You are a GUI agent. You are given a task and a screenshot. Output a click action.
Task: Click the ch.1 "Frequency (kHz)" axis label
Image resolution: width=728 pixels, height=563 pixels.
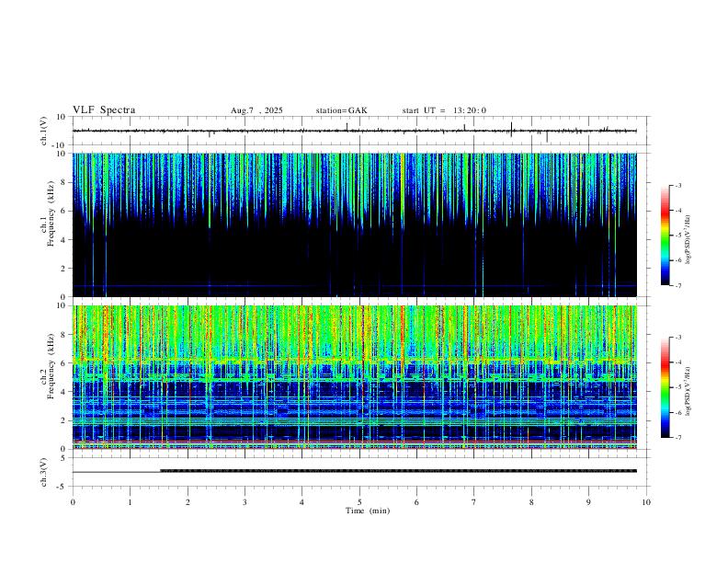pos(51,213)
